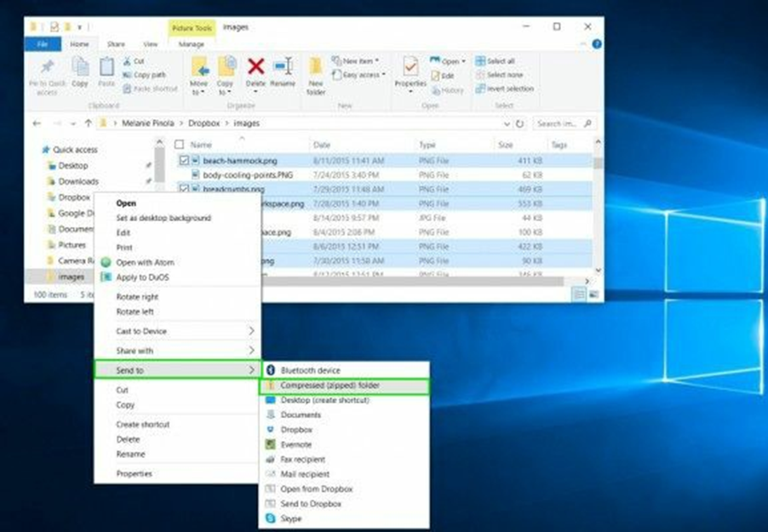Select Pictures in the navigation pane
The image size is (768, 532).
point(72,245)
